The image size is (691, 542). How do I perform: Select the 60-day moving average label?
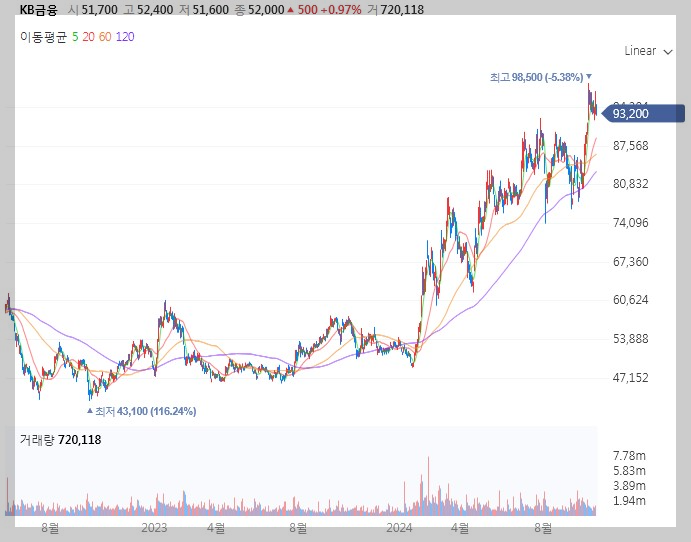pyautogui.click(x=105, y=37)
